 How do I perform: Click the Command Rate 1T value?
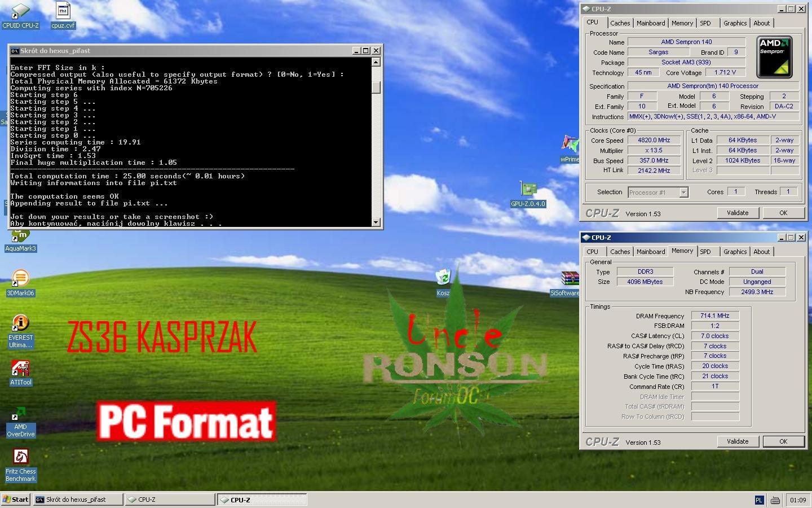point(714,387)
